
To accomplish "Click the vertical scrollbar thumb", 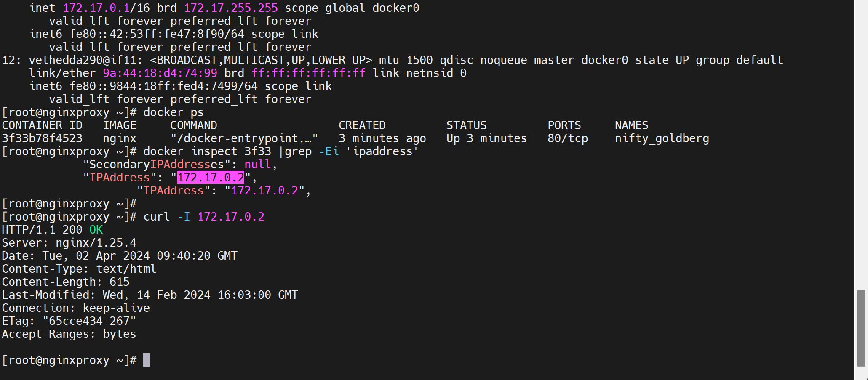I will 861,327.
